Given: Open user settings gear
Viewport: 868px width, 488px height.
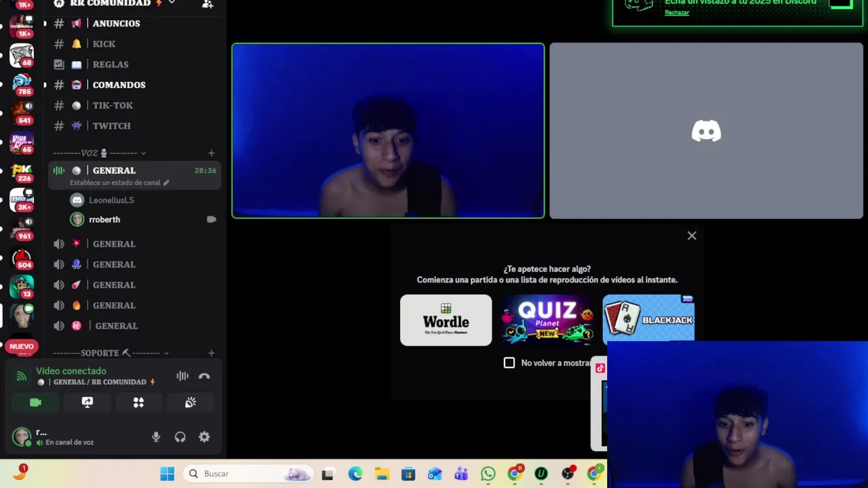Looking at the screenshot, I should point(204,437).
